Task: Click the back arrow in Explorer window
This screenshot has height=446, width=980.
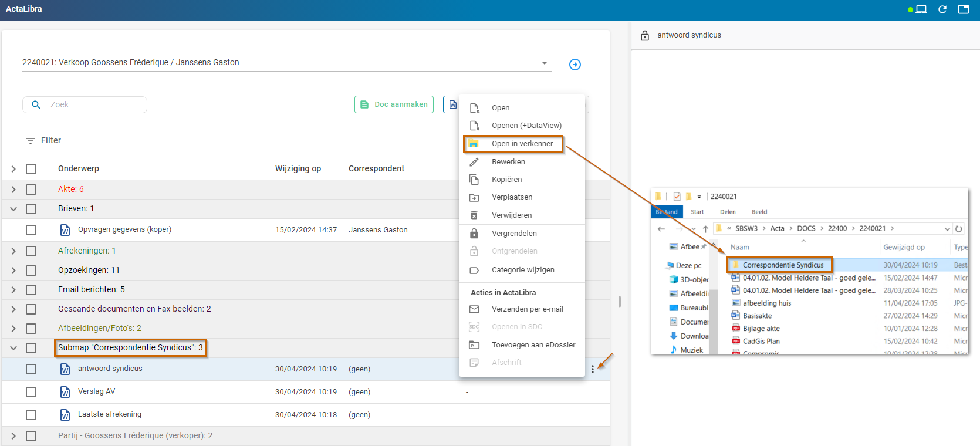Action: (x=661, y=229)
